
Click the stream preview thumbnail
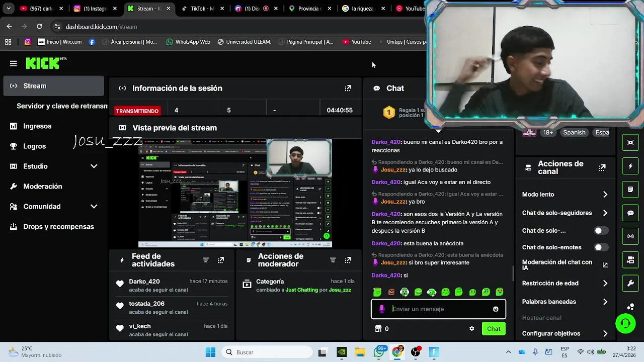[x=235, y=194]
